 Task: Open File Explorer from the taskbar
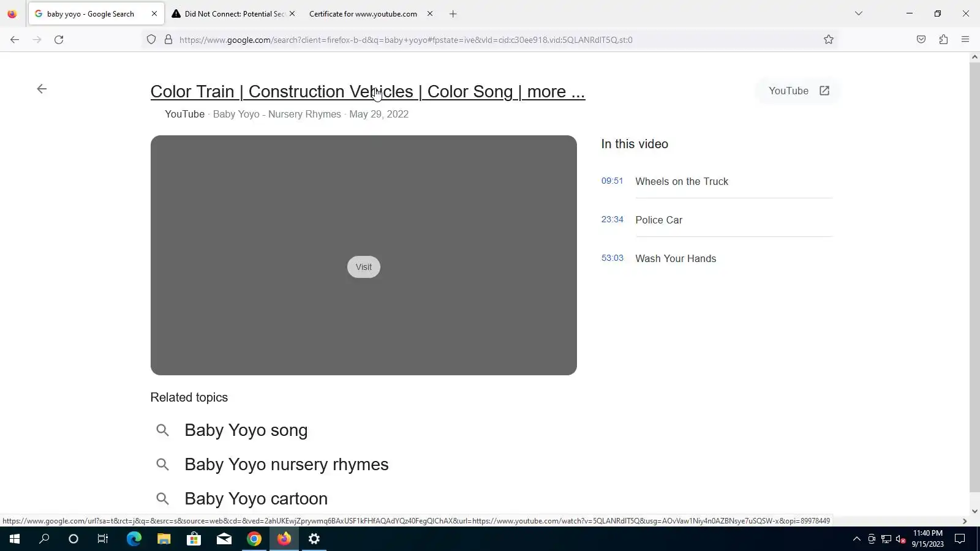tap(164, 539)
